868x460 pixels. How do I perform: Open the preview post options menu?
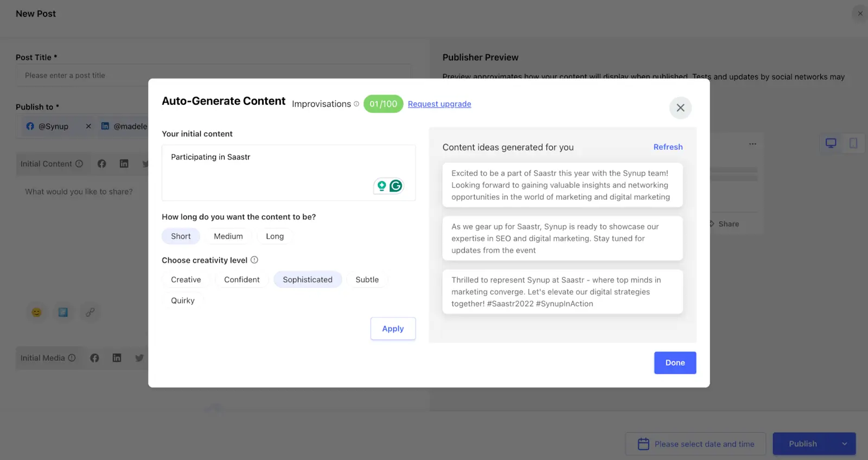click(x=752, y=144)
